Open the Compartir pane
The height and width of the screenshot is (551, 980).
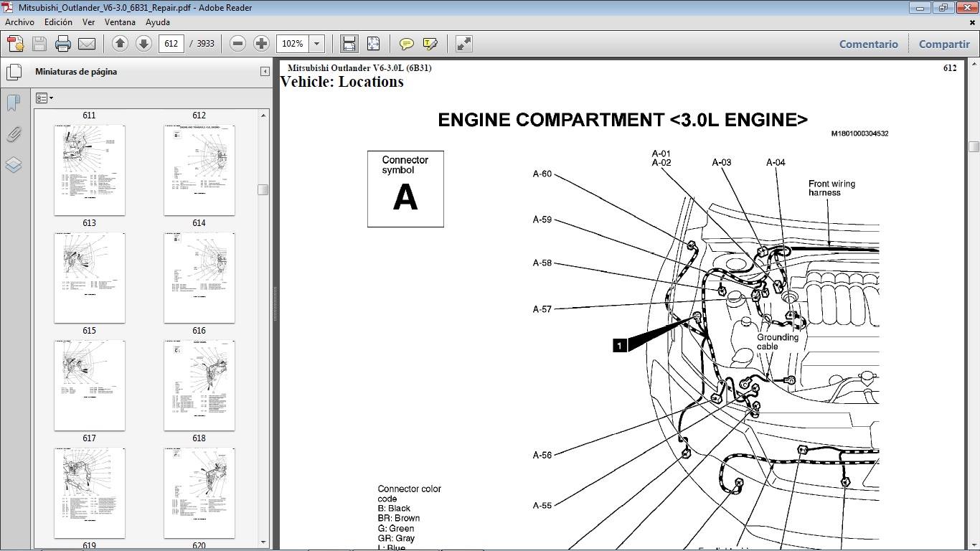click(944, 44)
